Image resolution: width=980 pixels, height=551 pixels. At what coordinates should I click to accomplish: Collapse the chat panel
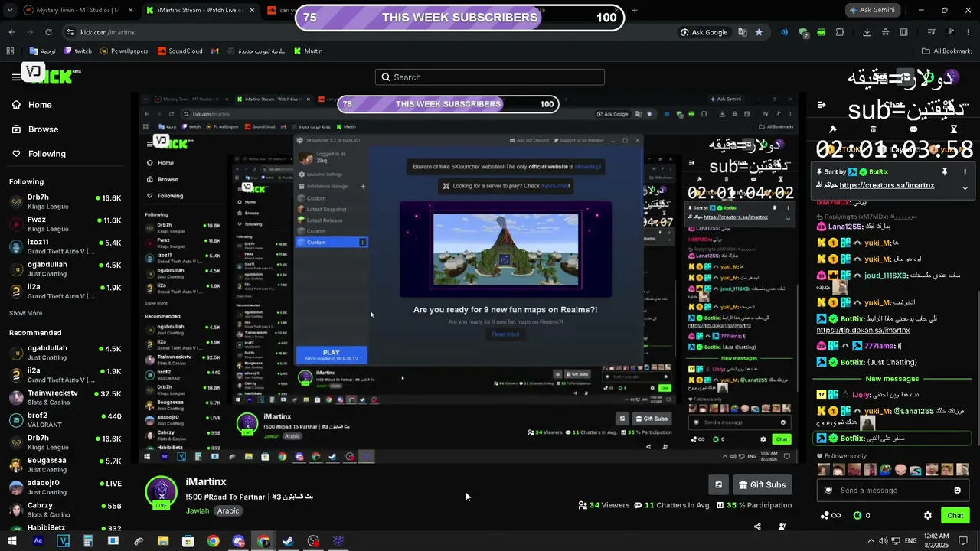point(822,105)
